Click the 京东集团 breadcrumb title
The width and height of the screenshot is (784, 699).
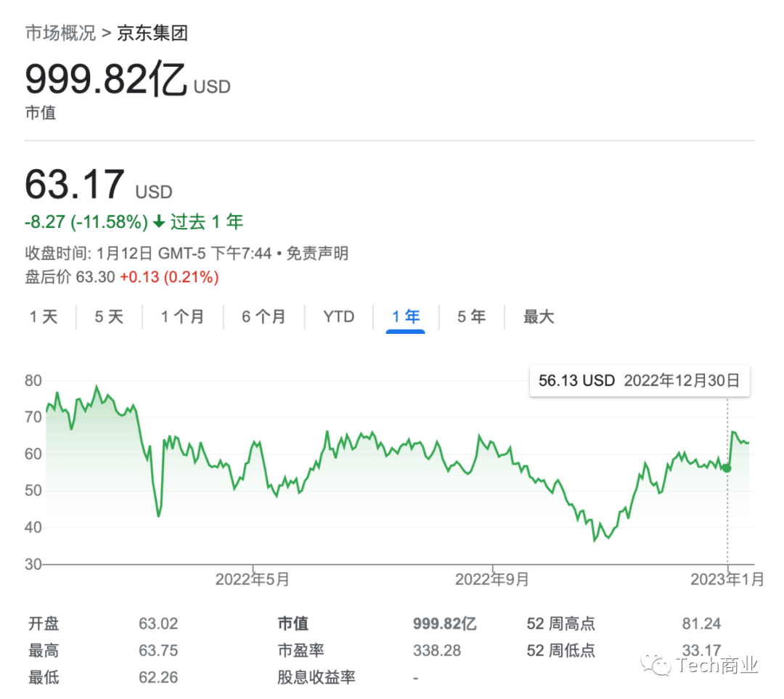point(152,33)
